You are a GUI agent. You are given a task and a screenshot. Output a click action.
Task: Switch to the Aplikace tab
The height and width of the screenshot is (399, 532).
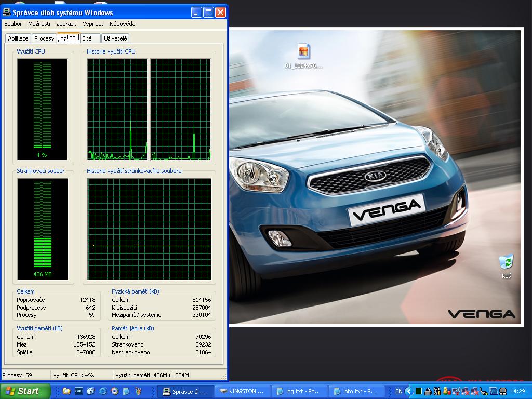[x=18, y=38]
